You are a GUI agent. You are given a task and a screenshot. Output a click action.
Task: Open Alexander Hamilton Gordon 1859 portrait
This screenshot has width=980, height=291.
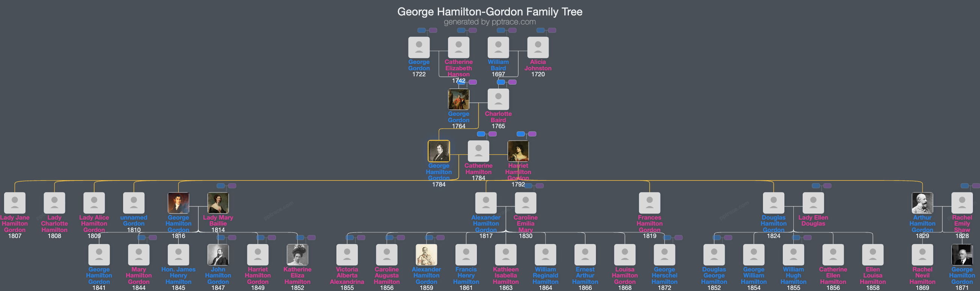click(427, 255)
